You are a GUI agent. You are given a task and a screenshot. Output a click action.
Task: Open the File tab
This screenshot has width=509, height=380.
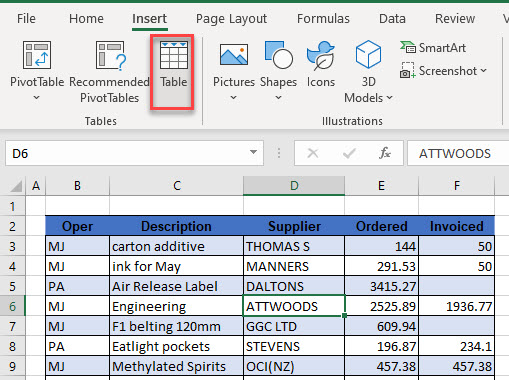(x=26, y=19)
